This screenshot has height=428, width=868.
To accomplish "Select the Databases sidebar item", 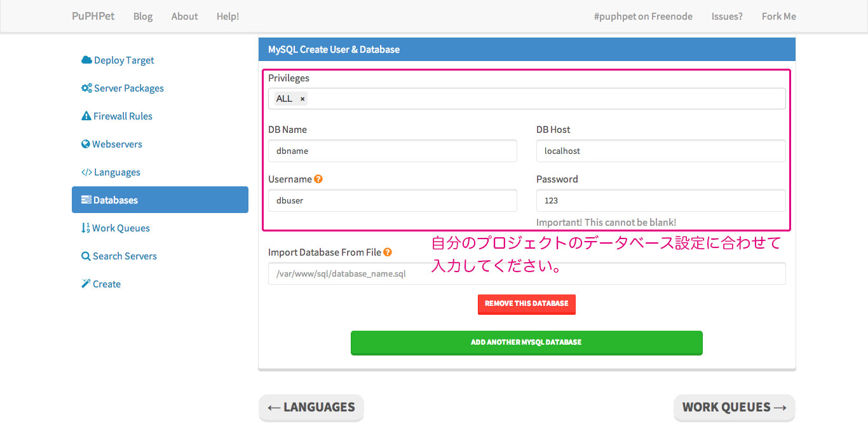I will click(x=160, y=200).
